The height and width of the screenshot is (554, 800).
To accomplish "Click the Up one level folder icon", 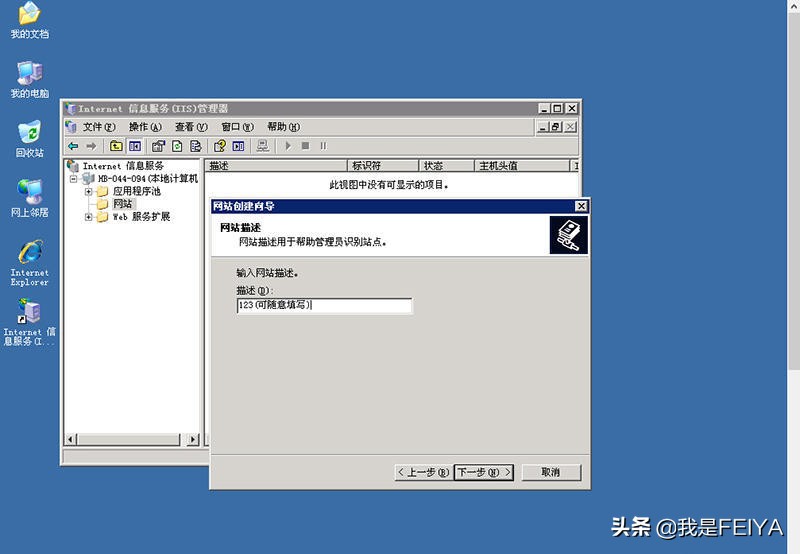I will (x=116, y=146).
